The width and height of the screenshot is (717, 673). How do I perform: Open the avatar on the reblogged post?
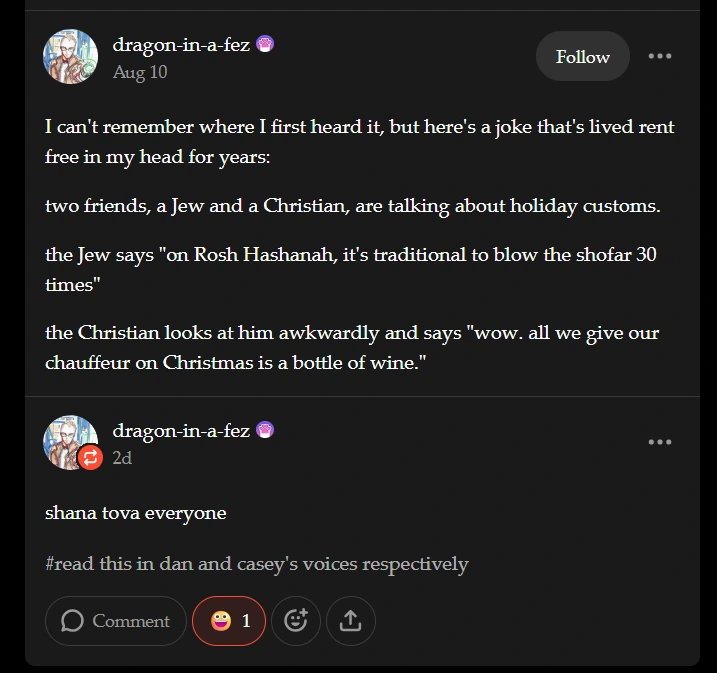click(66, 440)
